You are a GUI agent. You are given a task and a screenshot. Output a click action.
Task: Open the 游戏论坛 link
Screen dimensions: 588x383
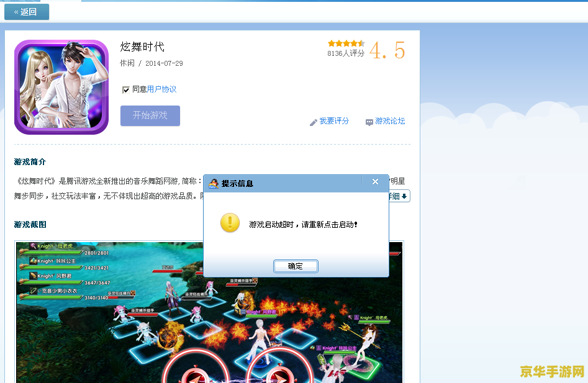(390, 121)
